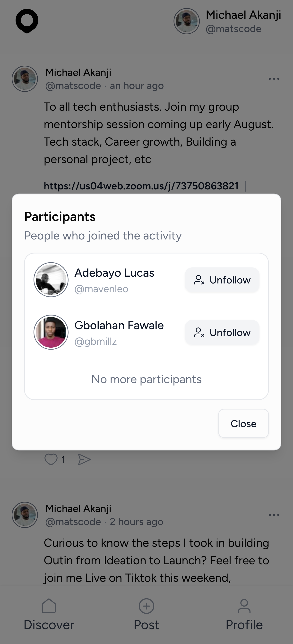Viewport: 293px width, 644px height.
Task: Tap the Gbolahan Fawale name
Action: click(x=119, y=325)
